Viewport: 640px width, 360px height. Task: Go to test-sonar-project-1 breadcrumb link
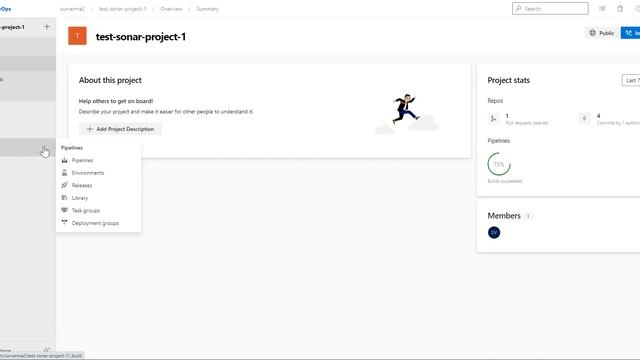(122, 9)
